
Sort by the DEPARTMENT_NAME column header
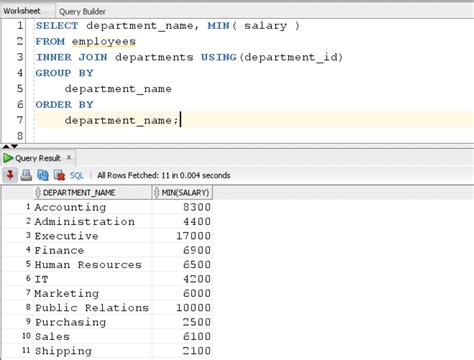point(93,193)
